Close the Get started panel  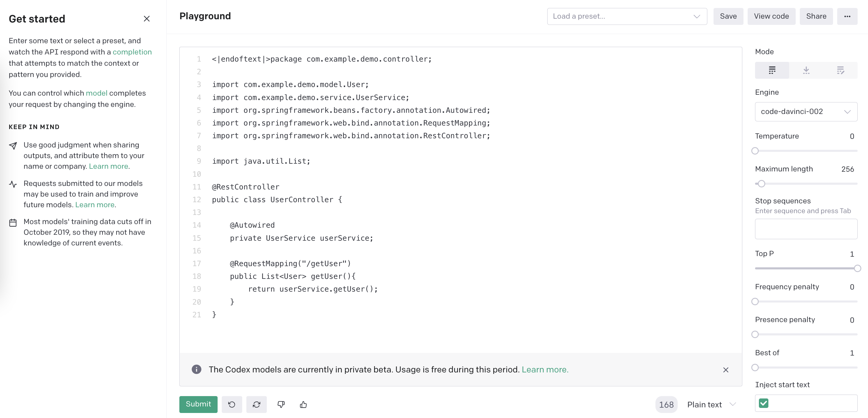(146, 19)
